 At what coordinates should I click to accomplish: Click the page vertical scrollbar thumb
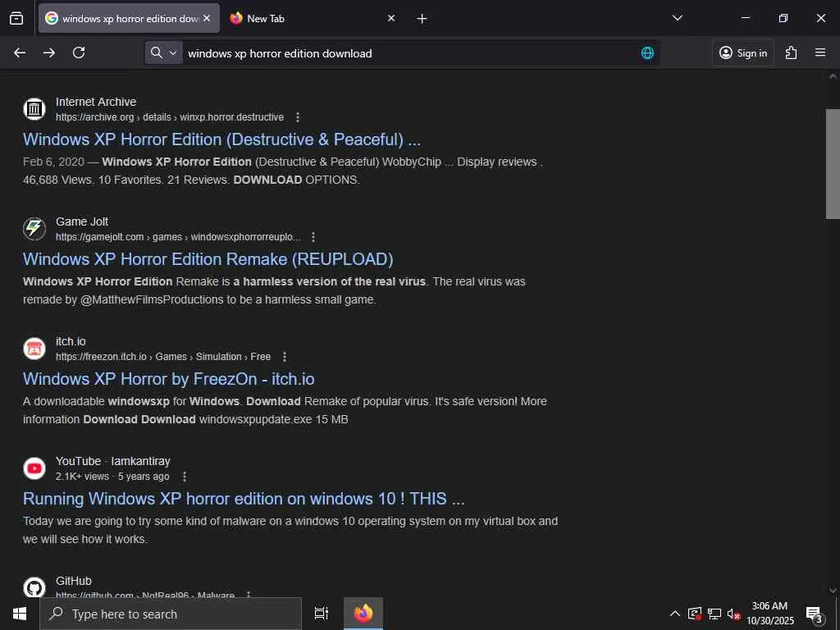tap(833, 164)
